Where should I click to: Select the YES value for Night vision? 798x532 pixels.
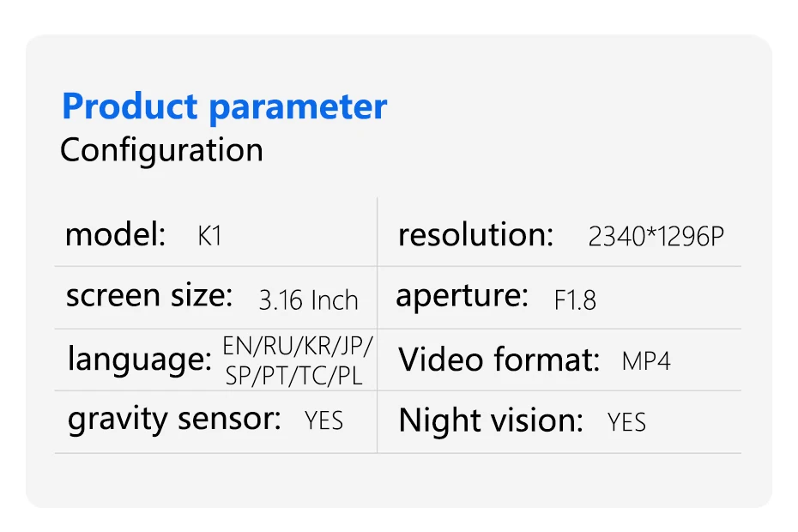pyautogui.click(x=626, y=422)
